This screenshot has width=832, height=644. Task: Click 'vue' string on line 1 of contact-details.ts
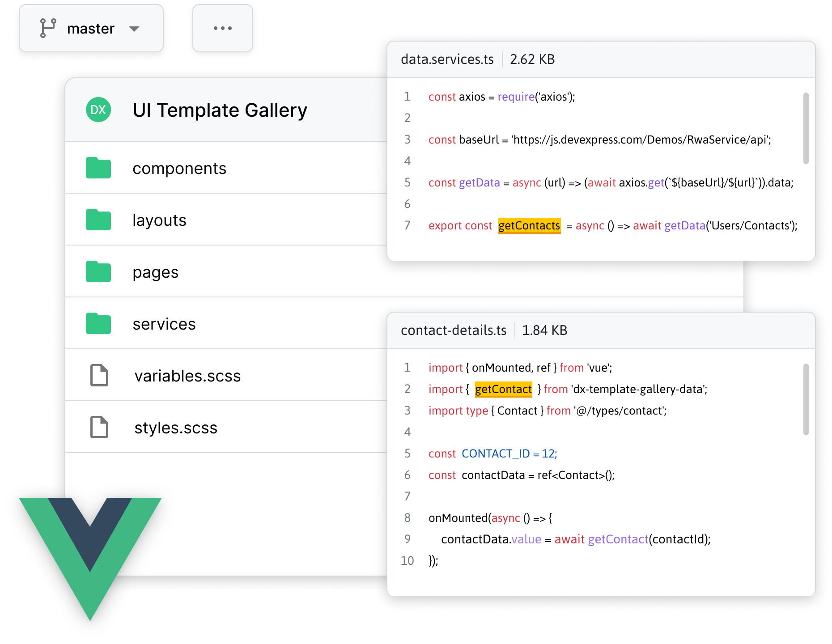(x=598, y=368)
